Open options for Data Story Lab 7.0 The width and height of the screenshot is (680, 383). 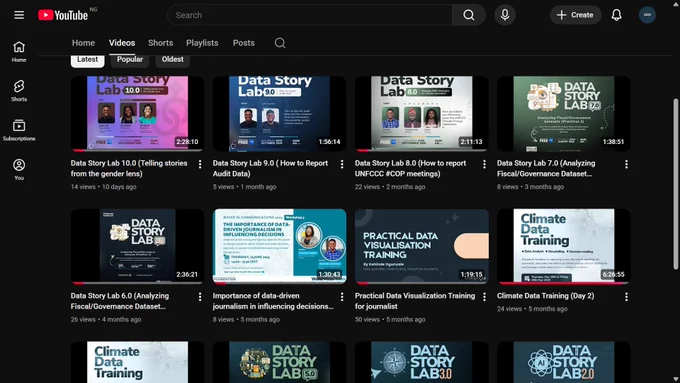coord(626,164)
